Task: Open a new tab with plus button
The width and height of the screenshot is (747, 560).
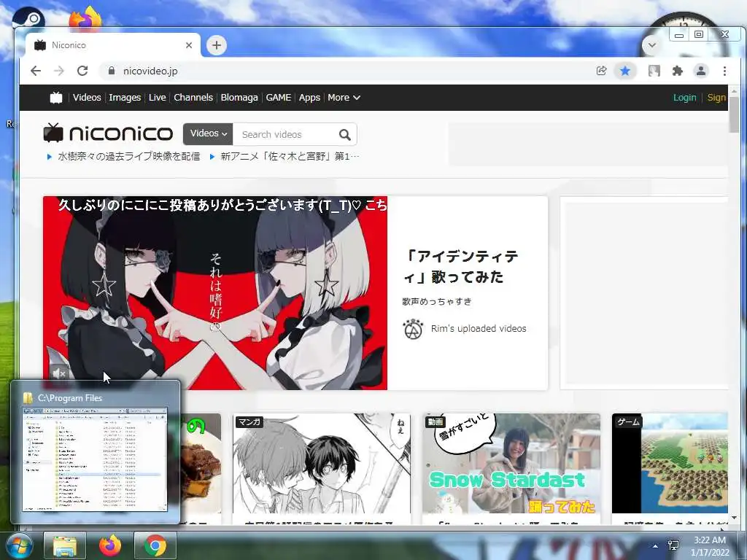Action: [216, 45]
